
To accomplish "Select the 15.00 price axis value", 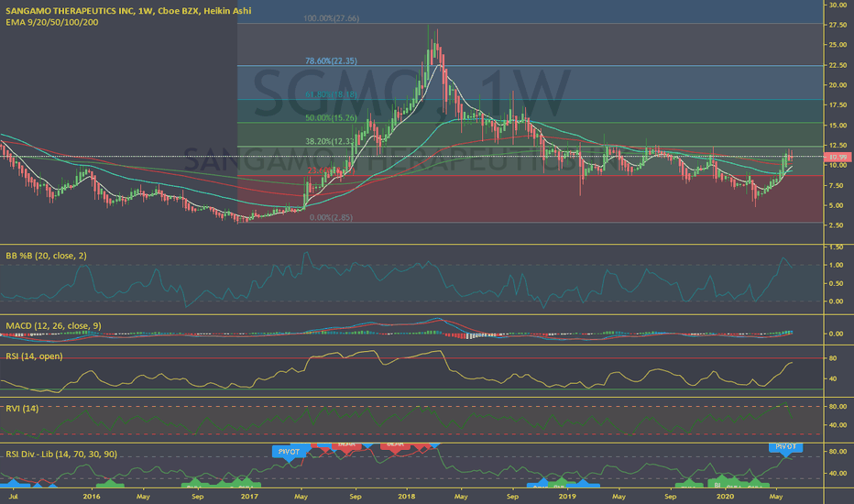I will [x=838, y=126].
